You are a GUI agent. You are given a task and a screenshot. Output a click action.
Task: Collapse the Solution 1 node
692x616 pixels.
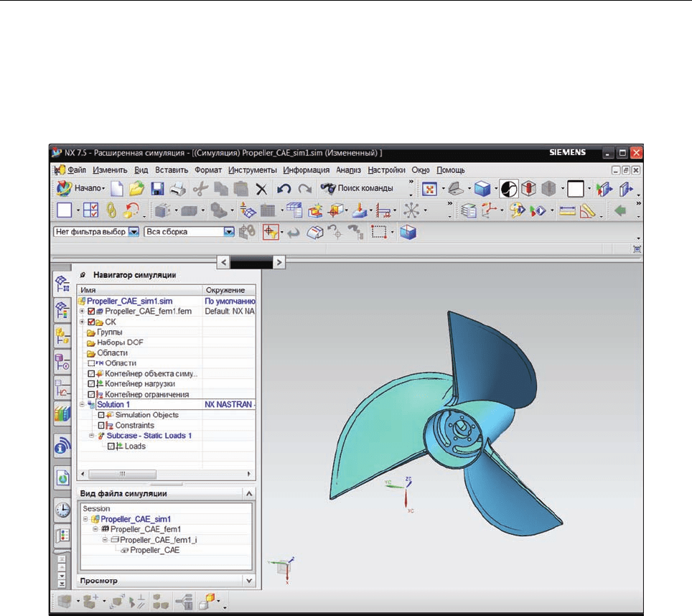point(82,404)
